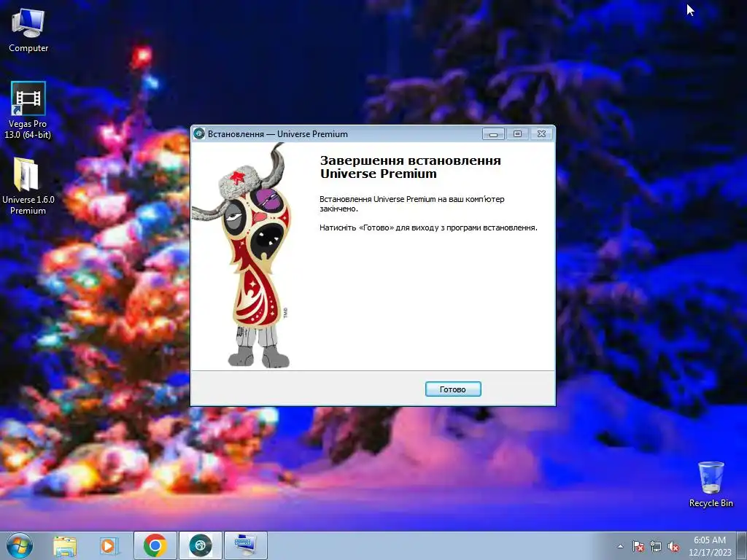Select the Universe 1.6.0 Premium folder
The width and height of the screenshot is (747, 560).
tap(28, 186)
